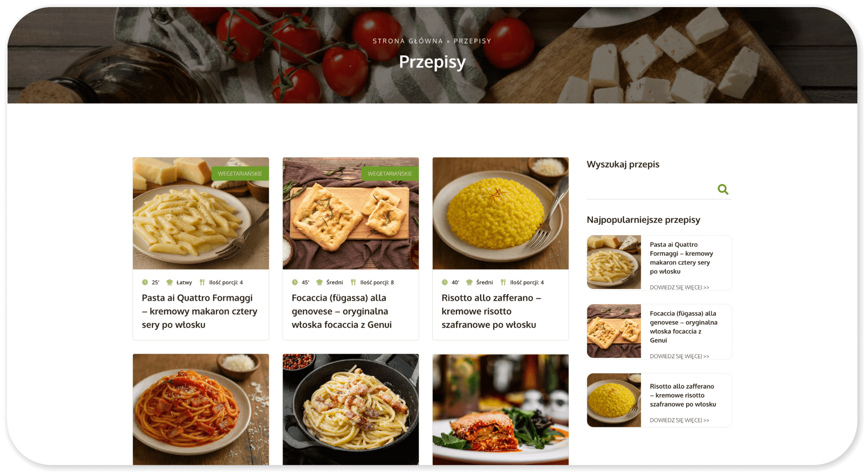Click the Wegetariańskie tag on the pasta image
This screenshot has height=476, width=868.
pos(240,174)
